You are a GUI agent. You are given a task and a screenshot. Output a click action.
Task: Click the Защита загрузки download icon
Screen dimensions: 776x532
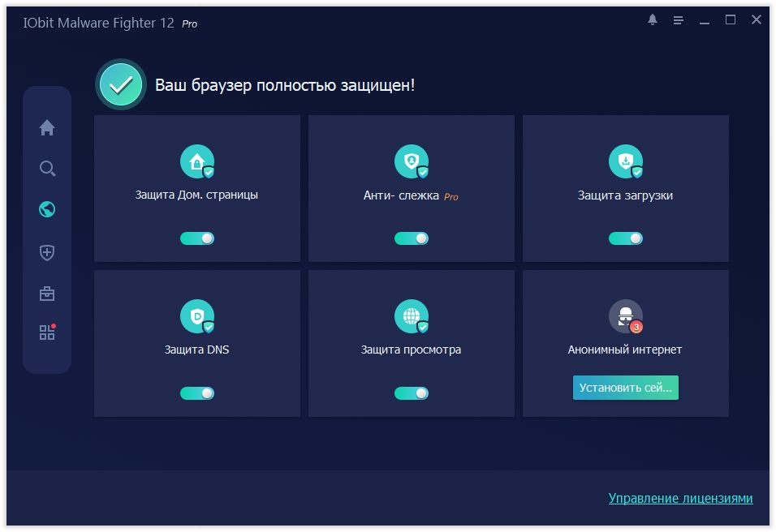(626, 161)
